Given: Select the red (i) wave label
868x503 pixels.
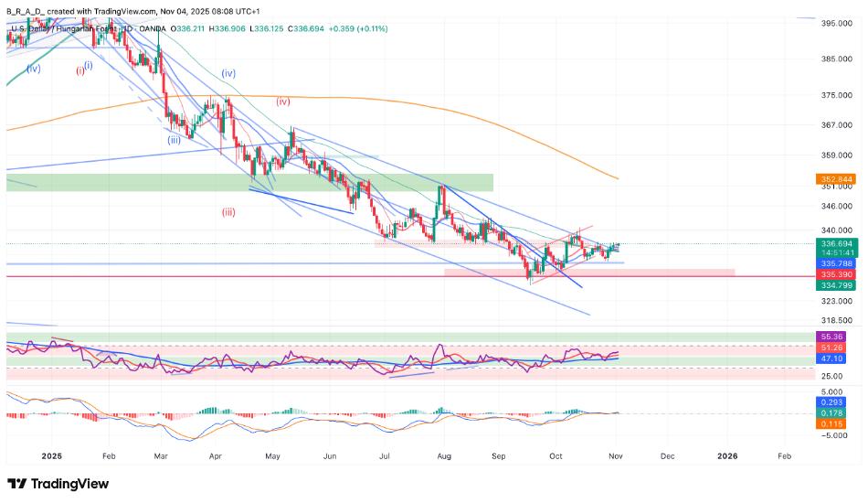Looking at the screenshot, I should (79, 70).
